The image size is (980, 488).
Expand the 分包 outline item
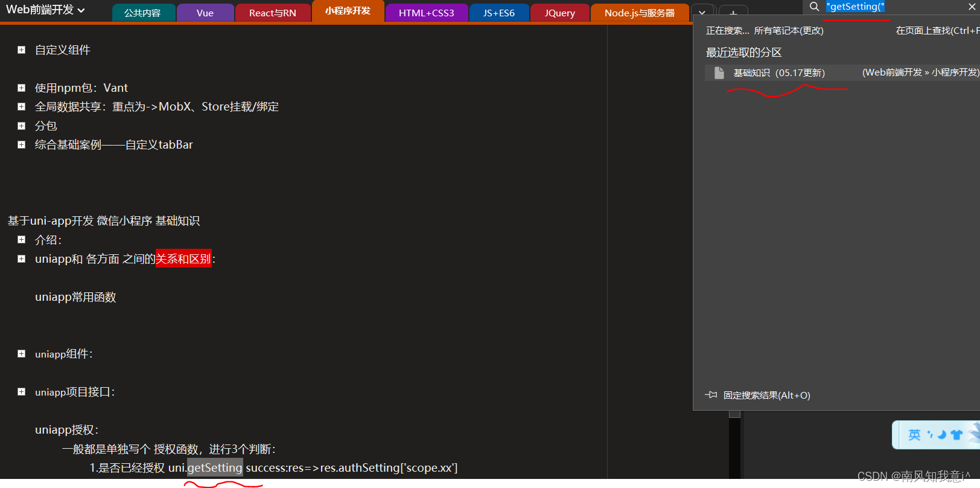[x=22, y=126]
